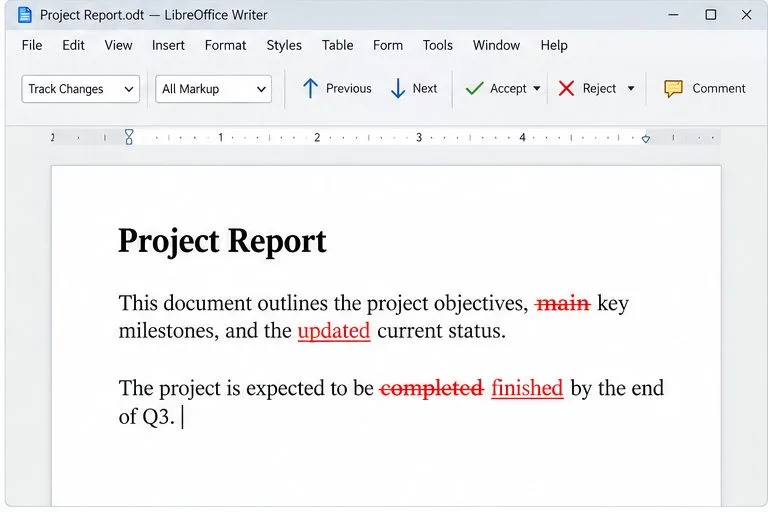
Task: Click the blue down arrow Next change icon
Action: (x=398, y=89)
